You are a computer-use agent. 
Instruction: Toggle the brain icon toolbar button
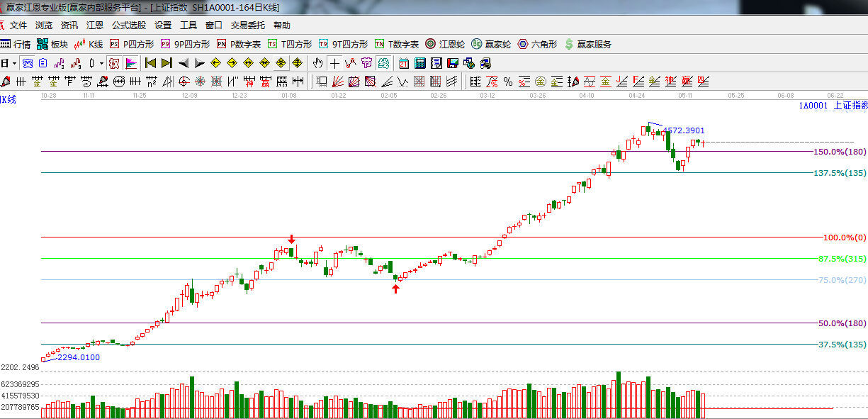click(x=383, y=63)
